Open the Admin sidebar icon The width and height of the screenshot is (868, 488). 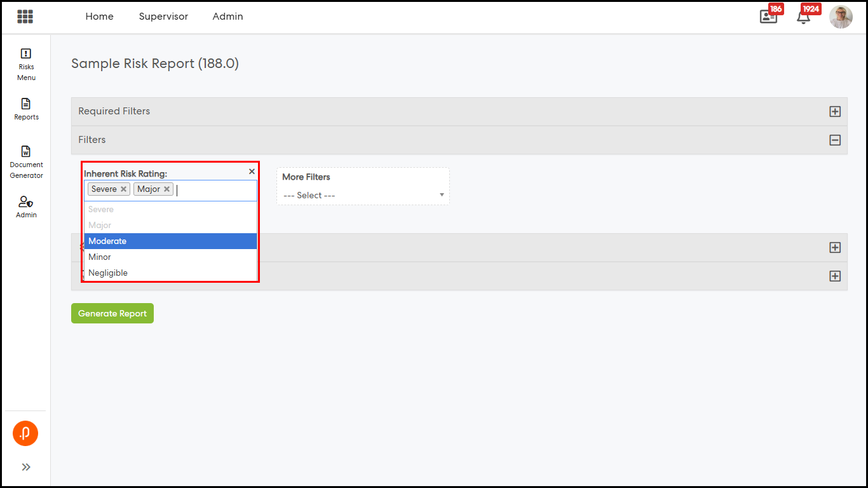click(26, 207)
